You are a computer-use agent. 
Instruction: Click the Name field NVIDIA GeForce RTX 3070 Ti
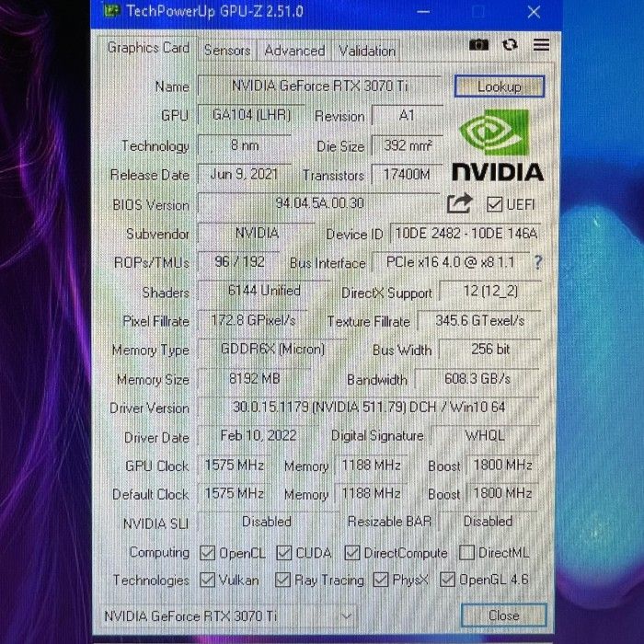[319, 86]
